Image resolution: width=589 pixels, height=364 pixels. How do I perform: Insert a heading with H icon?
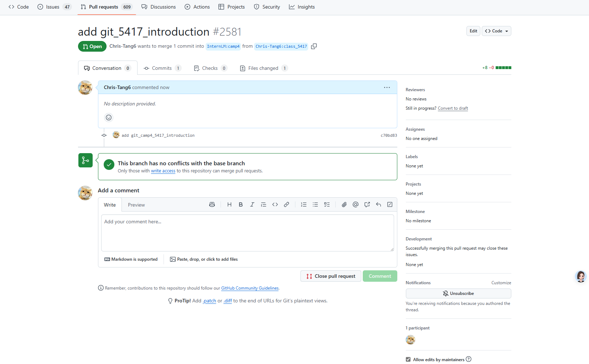229,204
